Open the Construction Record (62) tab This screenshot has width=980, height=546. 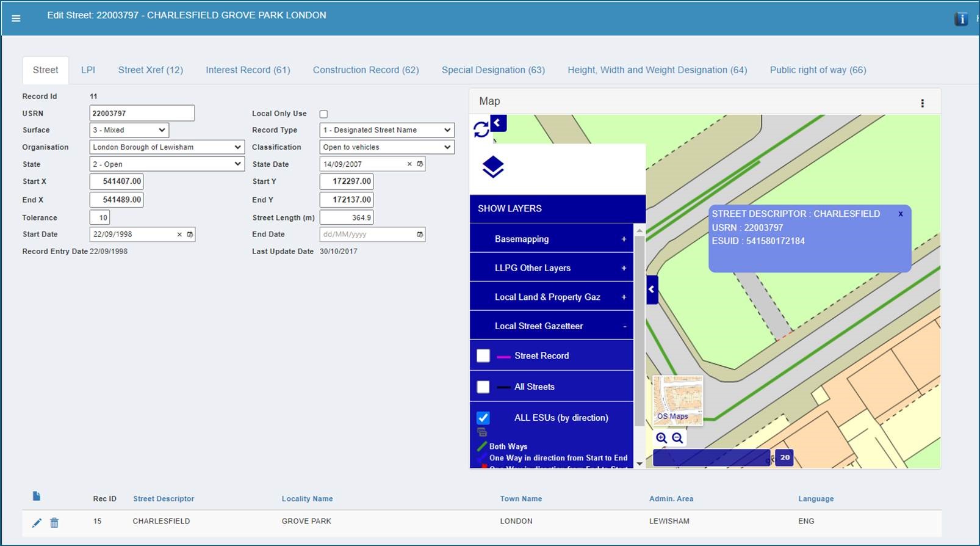pos(366,70)
